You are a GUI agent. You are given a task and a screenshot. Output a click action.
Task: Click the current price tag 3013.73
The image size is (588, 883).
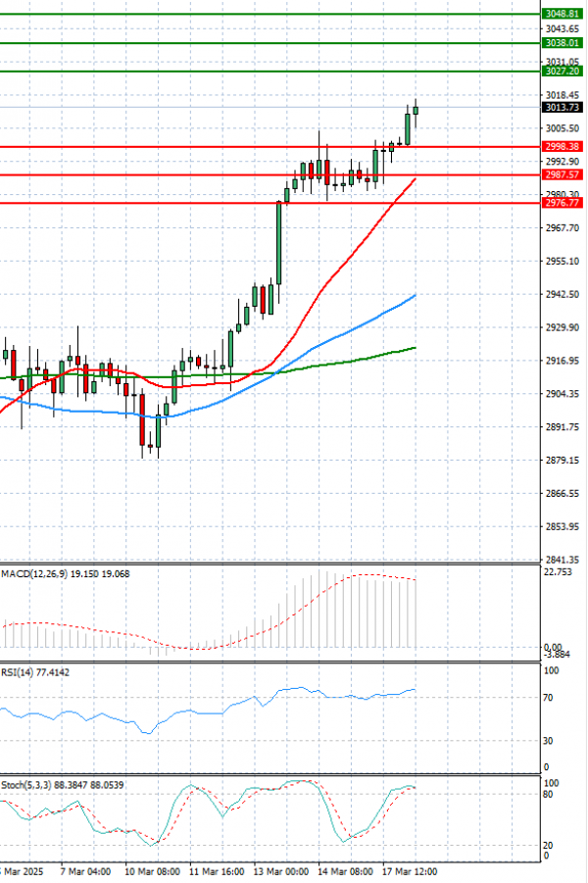point(562,107)
